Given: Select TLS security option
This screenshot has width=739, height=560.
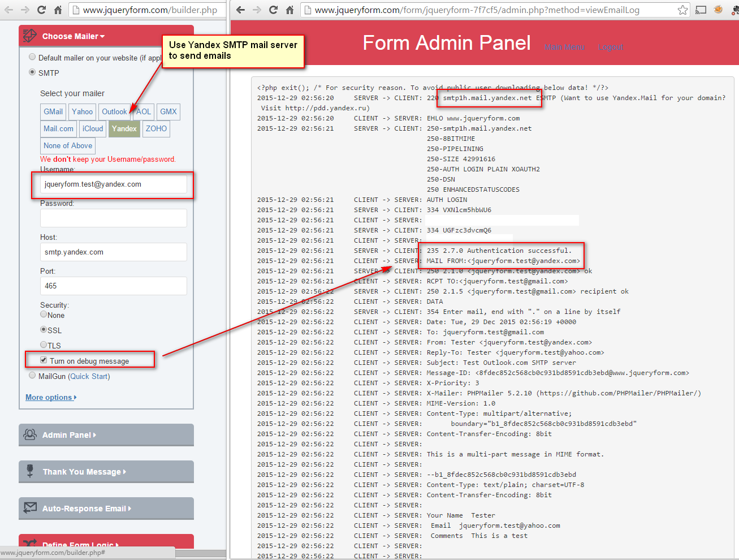Looking at the screenshot, I should (44, 344).
